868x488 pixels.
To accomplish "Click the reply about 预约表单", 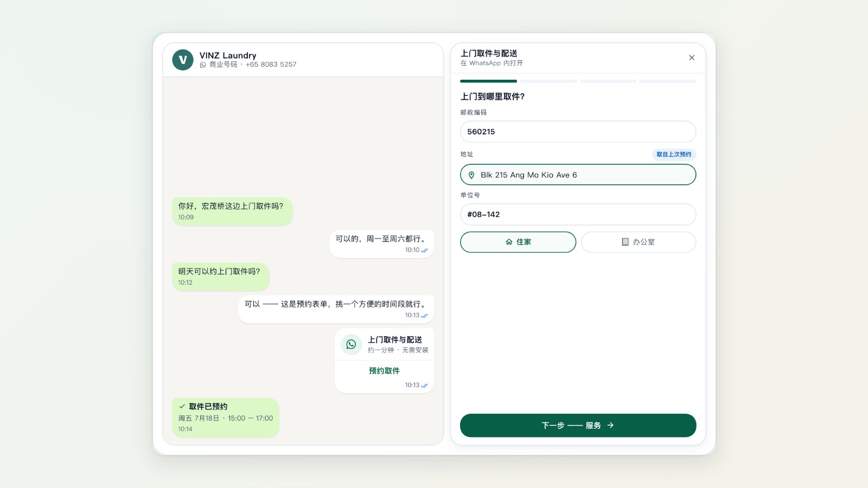I will coord(336,309).
